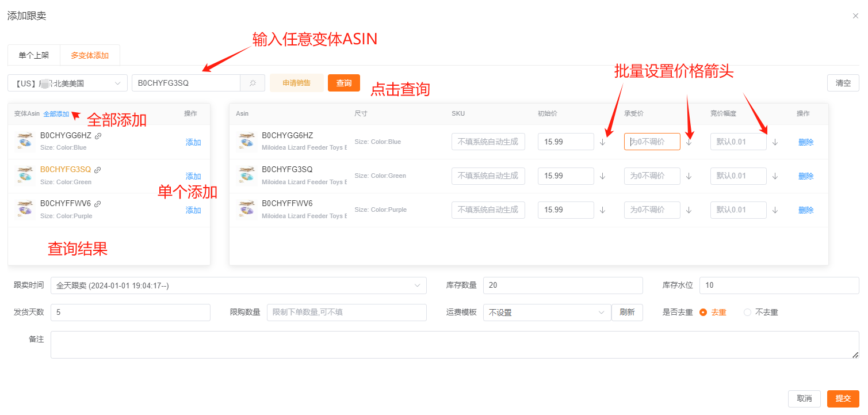868x415 pixels.
Task: Select the 去重 radio button
Action: pyautogui.click(x=703, y=313)
